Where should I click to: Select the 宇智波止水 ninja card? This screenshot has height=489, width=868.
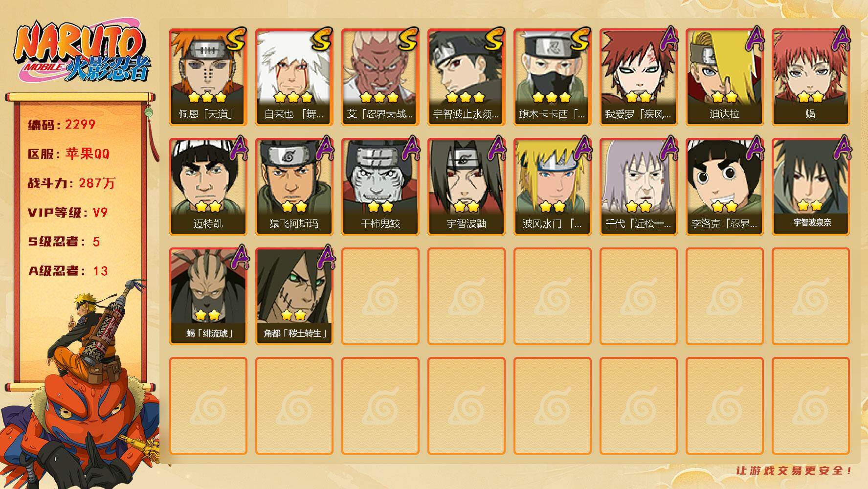coord(467,77)
